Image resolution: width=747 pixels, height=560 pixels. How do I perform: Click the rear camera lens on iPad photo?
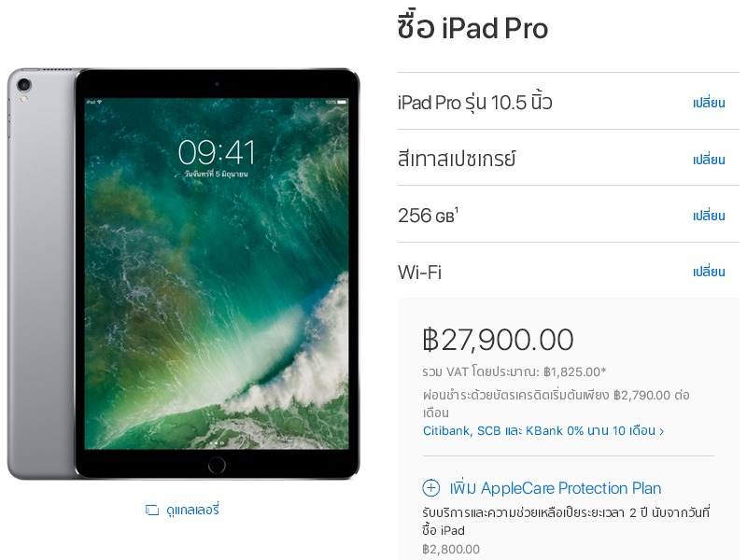click(24, 85)
